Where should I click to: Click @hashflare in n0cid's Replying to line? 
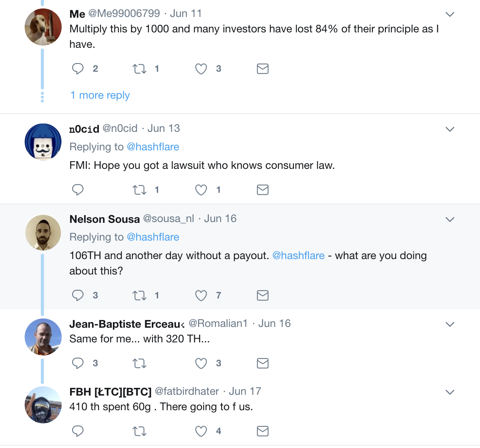(x=153, y=147)
